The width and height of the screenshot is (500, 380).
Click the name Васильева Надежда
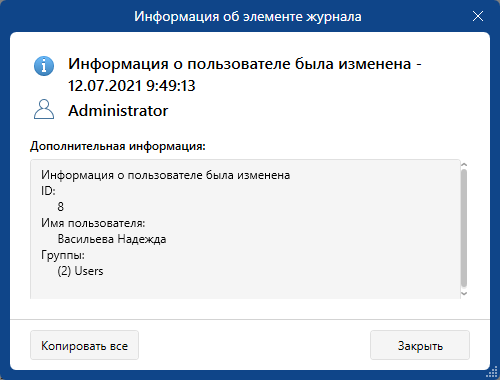(x=112, y=239)
